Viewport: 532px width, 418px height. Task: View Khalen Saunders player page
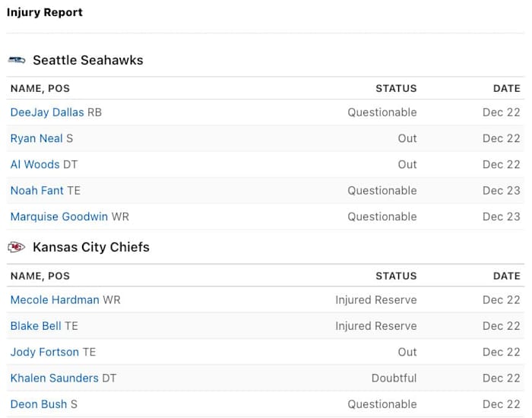(55, 378)
